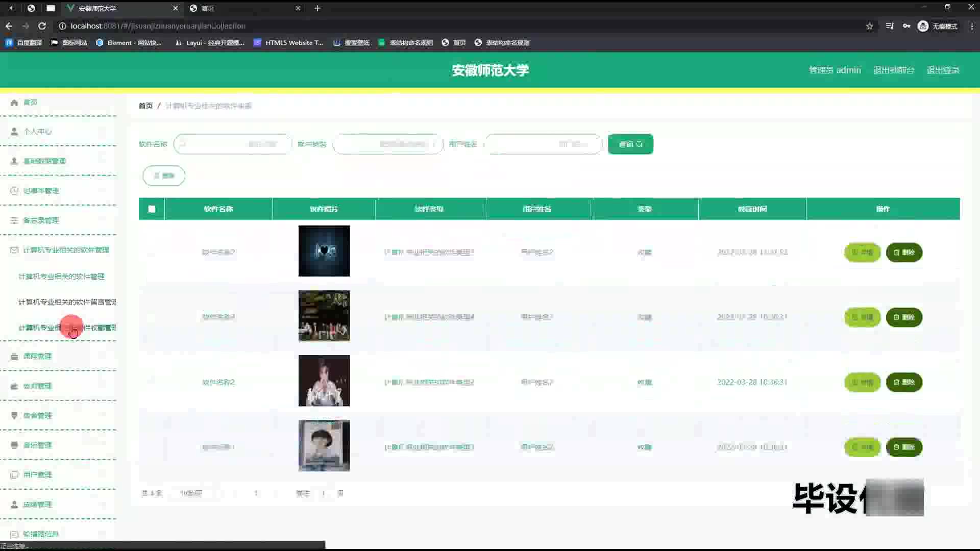Screen dimensions: 980x551
Task: Click the 软件名称 search input field
Action: point(232,144)
